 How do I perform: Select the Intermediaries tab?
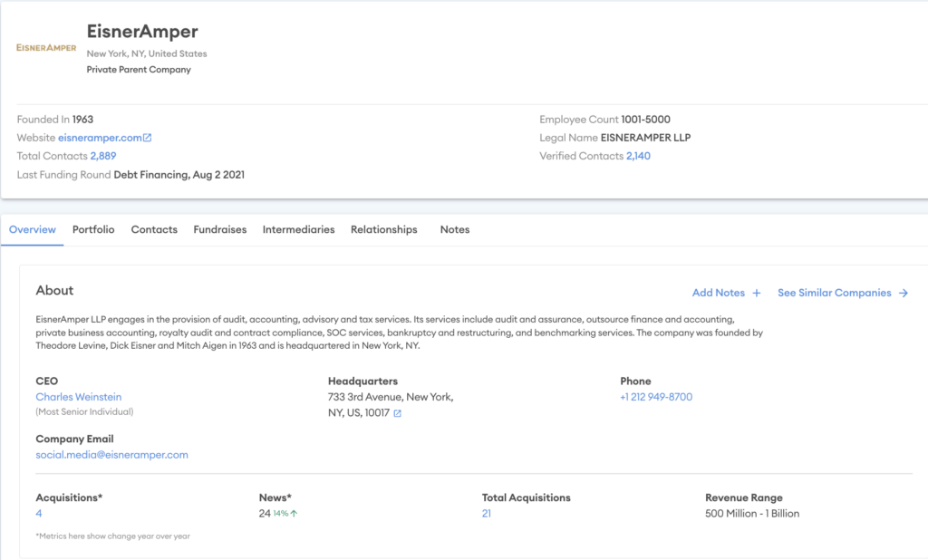[x=298, y=229]
